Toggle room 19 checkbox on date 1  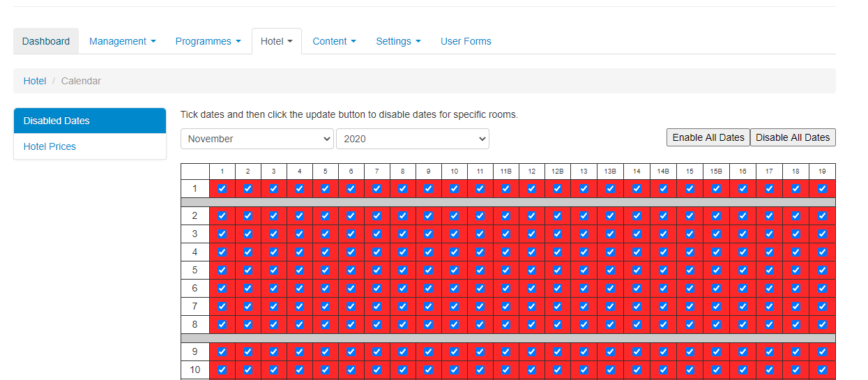[822, 188]
